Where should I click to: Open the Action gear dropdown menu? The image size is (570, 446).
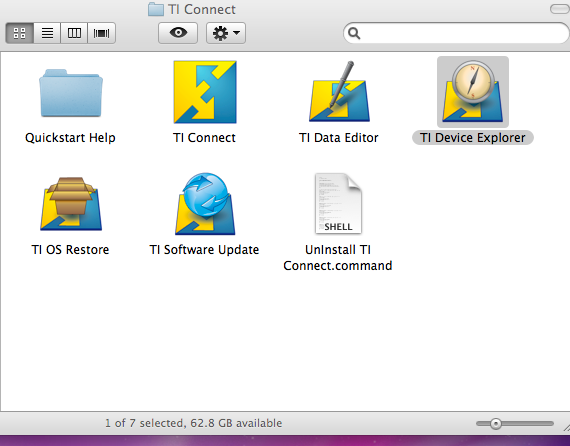coord(226,33)
